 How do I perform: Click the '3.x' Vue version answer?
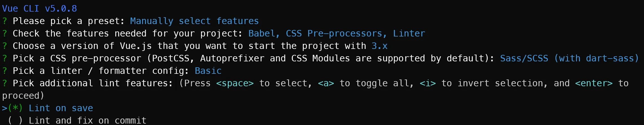coord(379,46)
